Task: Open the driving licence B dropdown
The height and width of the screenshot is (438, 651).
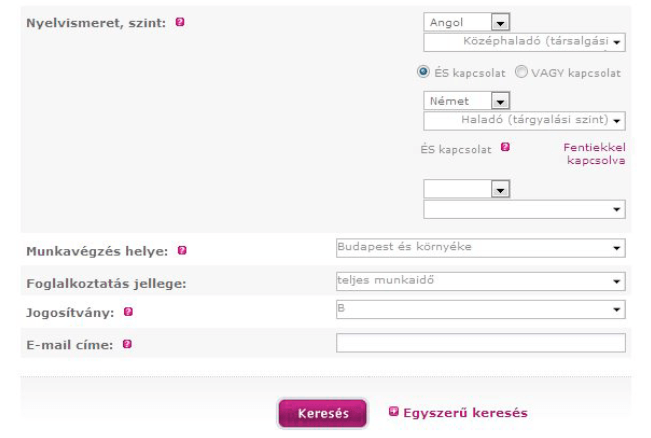Action: (x=480, y=311)
